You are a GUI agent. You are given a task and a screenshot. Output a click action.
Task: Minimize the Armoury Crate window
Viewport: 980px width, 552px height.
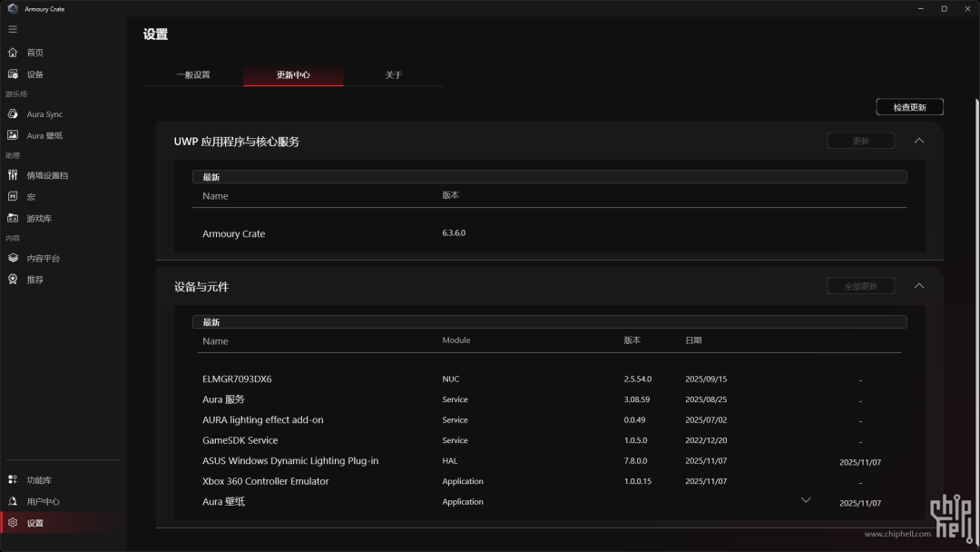[x=921, y=9]
